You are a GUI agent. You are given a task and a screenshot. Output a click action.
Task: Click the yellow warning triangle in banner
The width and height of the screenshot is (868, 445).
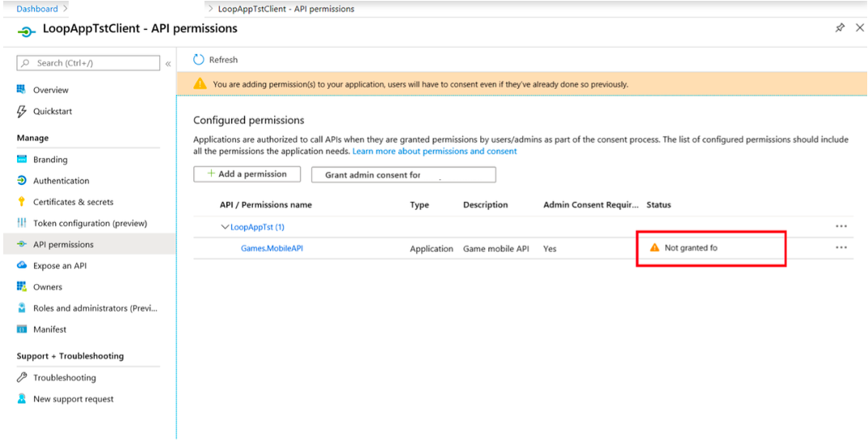tap(200, 84)
